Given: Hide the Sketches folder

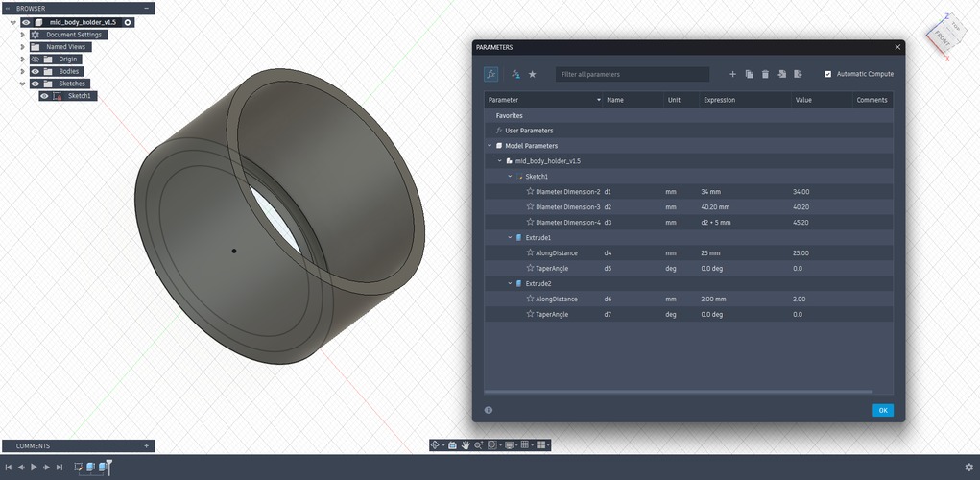Looking at the screenshot, I should click(x=36, y=84).
